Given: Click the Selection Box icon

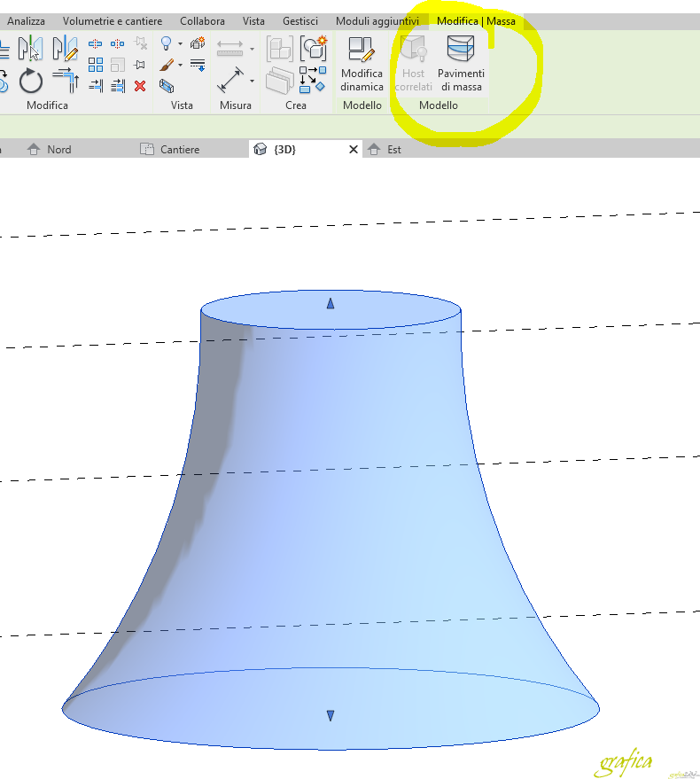Looking at the screenshot, I should coord(167,86).
